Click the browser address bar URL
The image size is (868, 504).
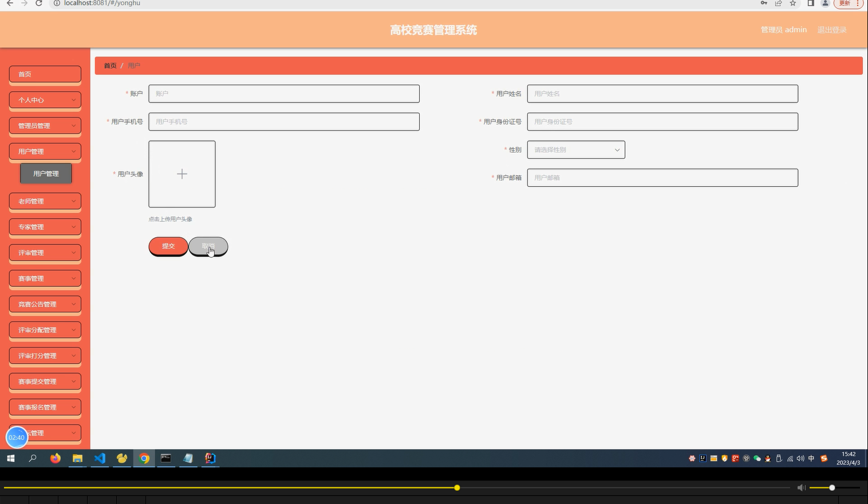[102, 3]
